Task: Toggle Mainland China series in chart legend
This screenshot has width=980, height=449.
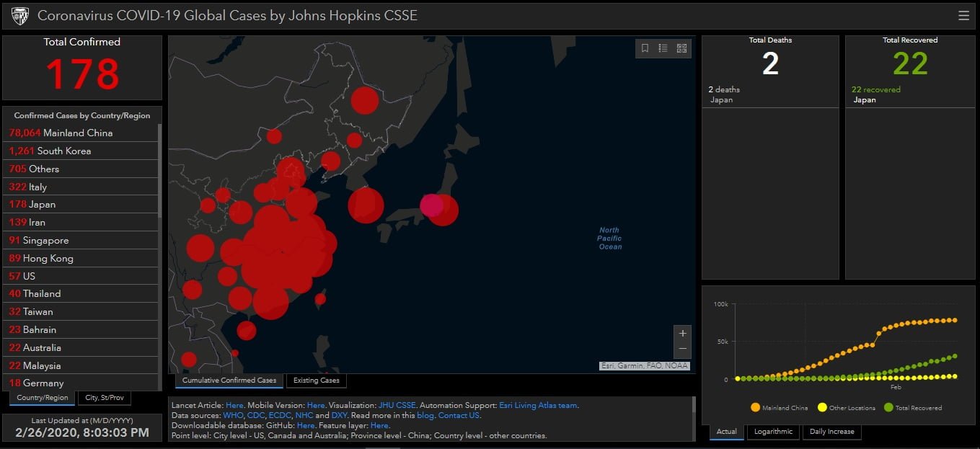Action: pyautogui.click(x=779, y=408)
